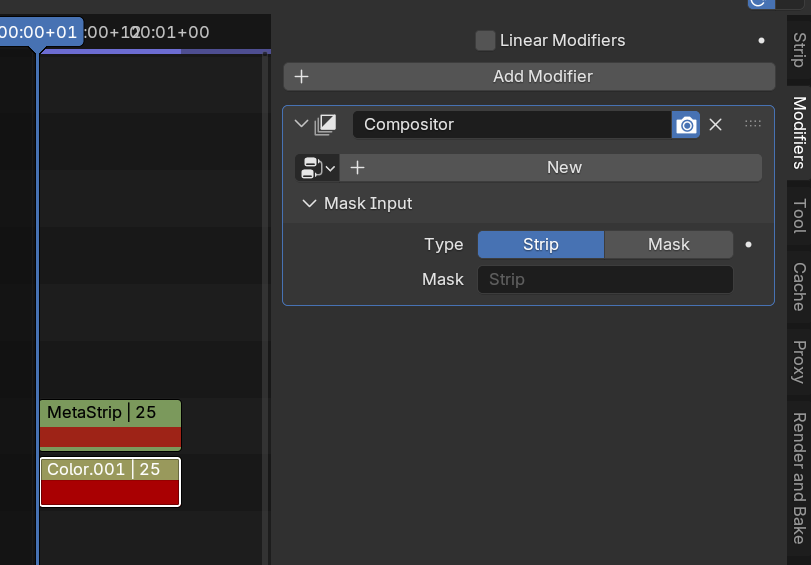Image resolution: width=811 pixels, height=565 pixels.
Task: Click the playhead frame indicator 00:00+01
Action: click(x=40, y=32)
